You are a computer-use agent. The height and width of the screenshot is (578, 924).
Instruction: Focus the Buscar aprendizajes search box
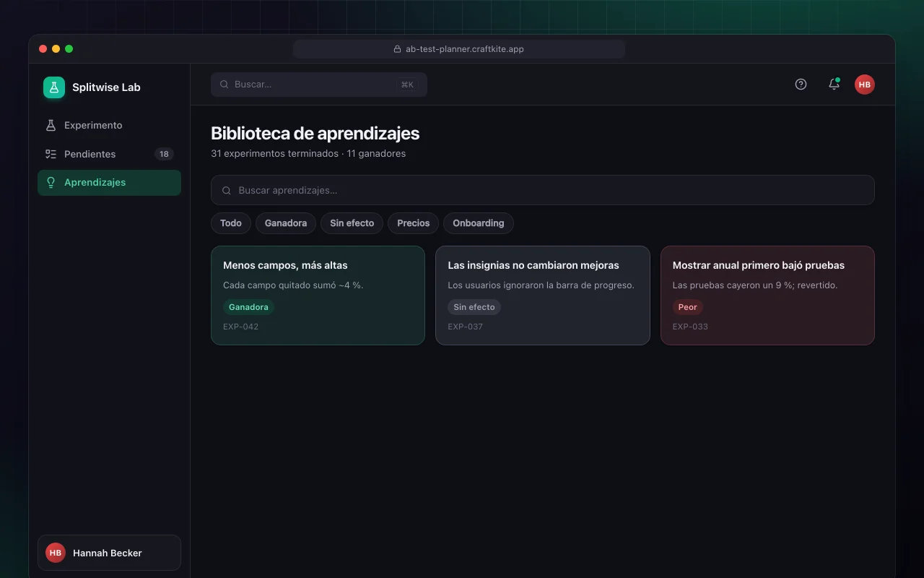click(543, 190)
